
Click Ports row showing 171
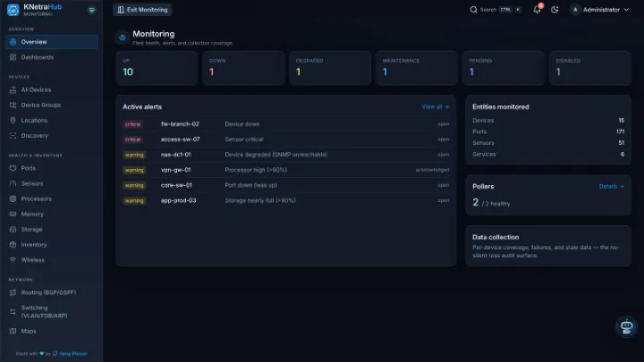pyautogui.click(x=548, y=131)
